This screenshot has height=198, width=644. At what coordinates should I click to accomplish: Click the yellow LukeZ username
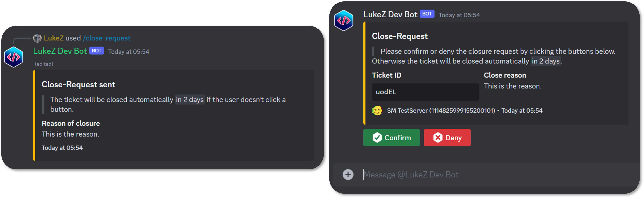(x=53, y=38)
